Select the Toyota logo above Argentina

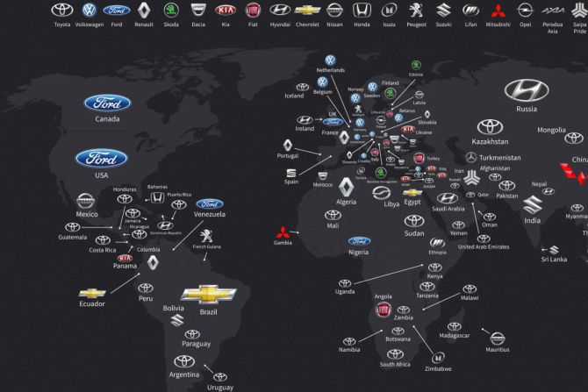pyautogui.click(x=184, y=361)
